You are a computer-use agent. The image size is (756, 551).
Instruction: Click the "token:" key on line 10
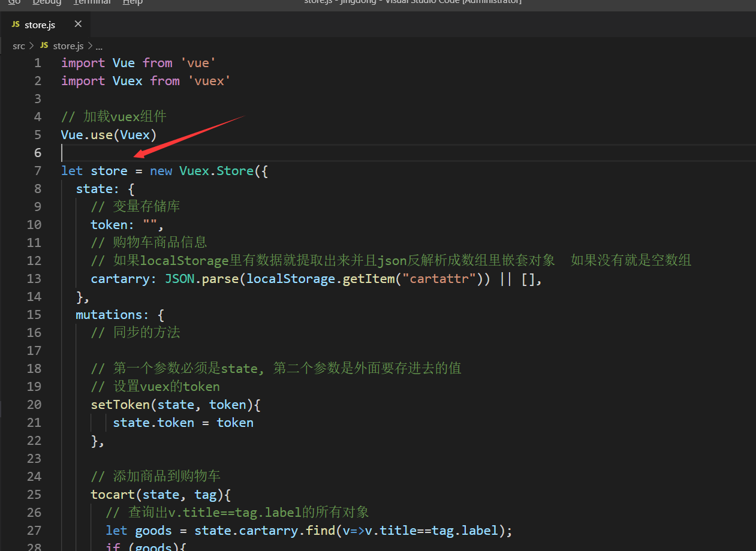tap(113, 225)
